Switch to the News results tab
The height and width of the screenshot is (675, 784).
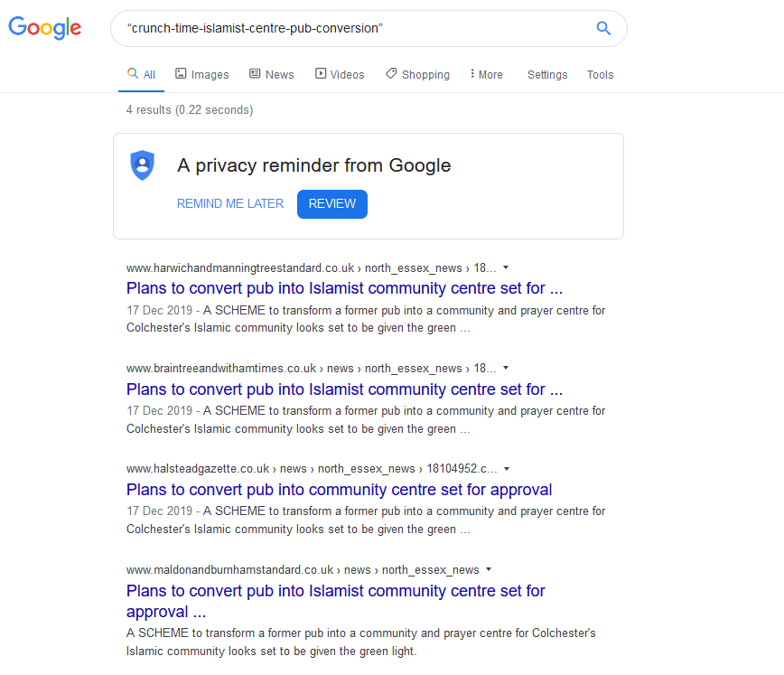click(271, 74)
